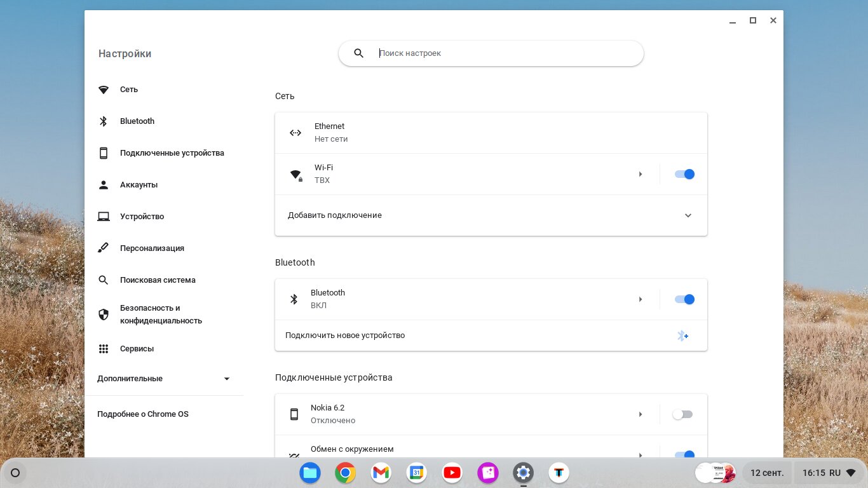Click the search magnifier icon

pyautogui.click(x=358, y=53)
